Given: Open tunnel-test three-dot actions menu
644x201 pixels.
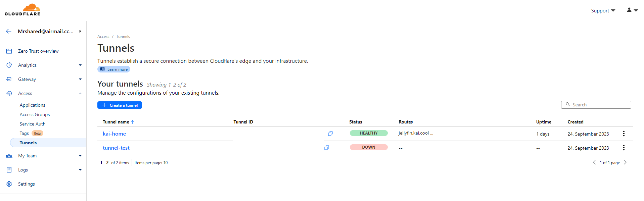Looking at the screenshot, I should pos(624,148).
